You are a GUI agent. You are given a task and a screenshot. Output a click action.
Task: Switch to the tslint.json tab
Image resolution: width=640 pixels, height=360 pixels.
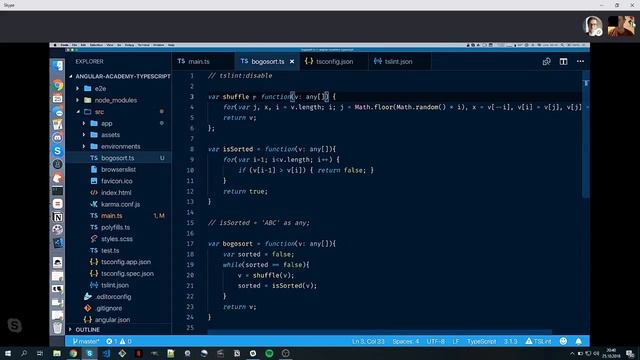[x=399, y=62]
